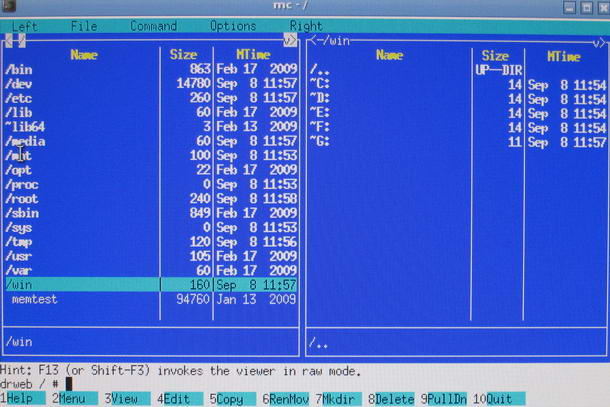The image size is (610, 407).
Task: Sort left panel by Name column header
Action: 84,55
